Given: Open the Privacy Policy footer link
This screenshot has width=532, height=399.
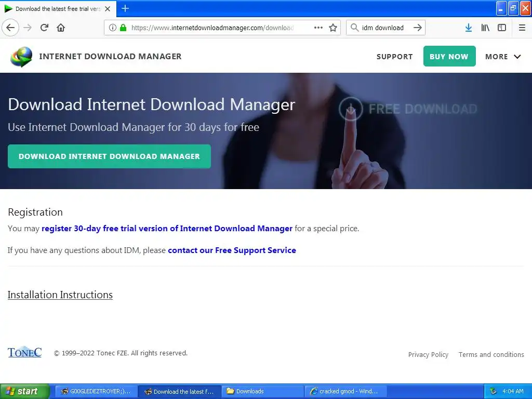Looking at the screenshot, I should pos(428,354).
